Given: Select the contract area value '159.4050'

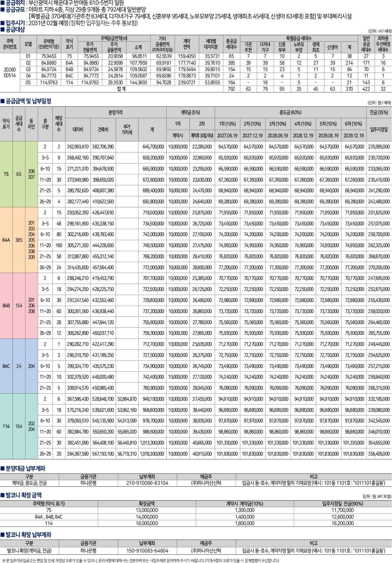Looking at the screenshot, I should click(187, 56).
